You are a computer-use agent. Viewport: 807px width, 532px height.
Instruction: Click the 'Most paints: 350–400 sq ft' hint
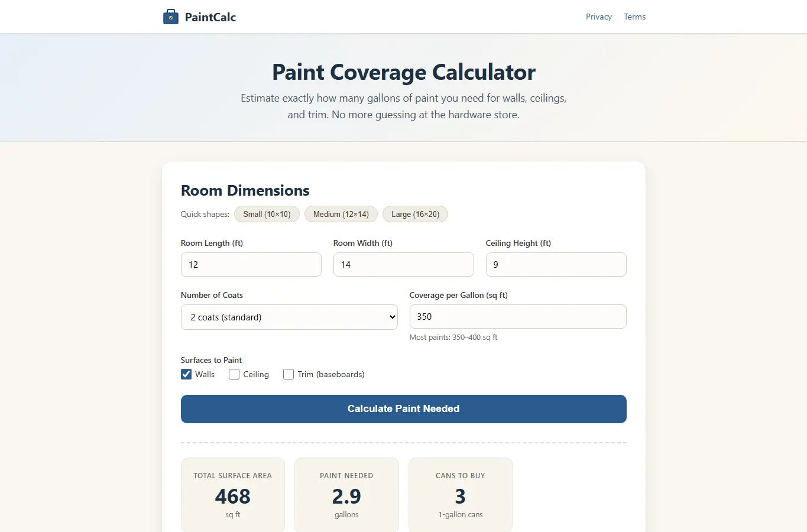(453, 338)
